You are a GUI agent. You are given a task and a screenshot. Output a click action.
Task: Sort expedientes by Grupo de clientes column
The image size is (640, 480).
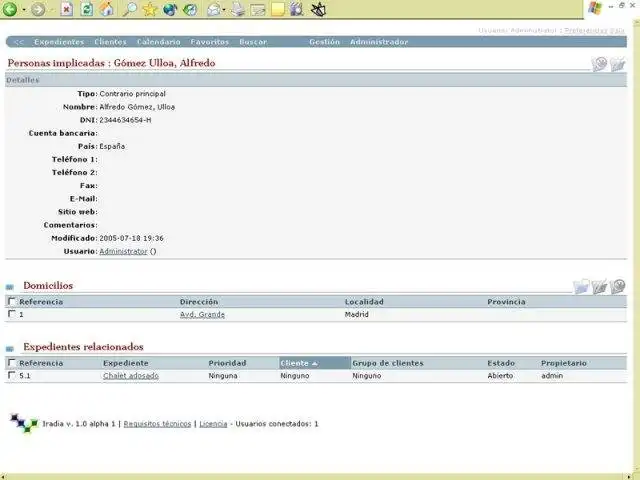(x=388, y=363)
